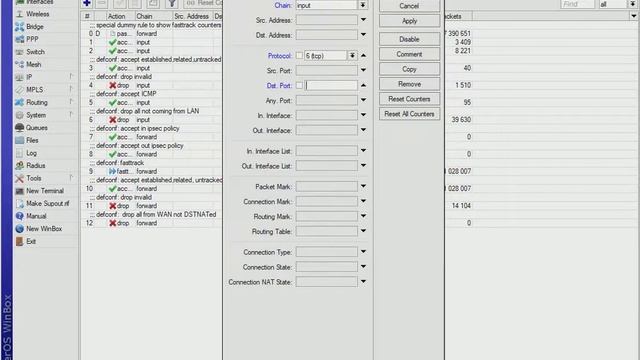Sort by the Action column header
The height and width of the screenshot is (360, 640).
(x=120, y=16)
